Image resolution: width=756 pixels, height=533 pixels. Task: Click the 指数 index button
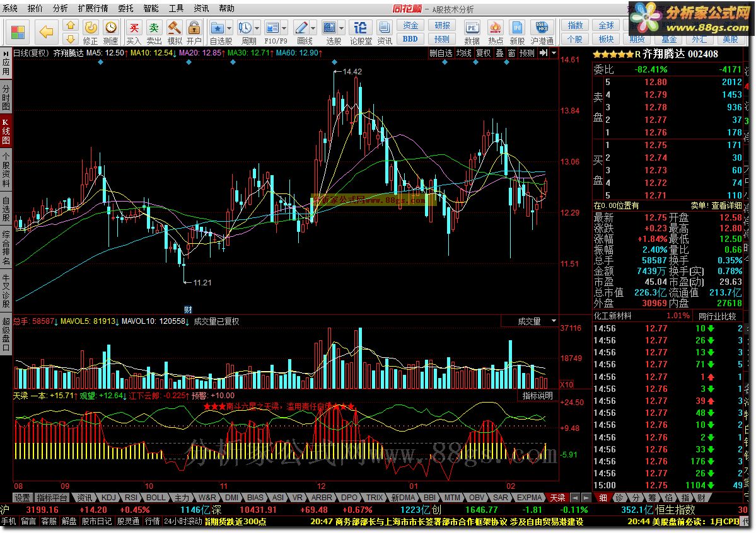coord(574,25)
